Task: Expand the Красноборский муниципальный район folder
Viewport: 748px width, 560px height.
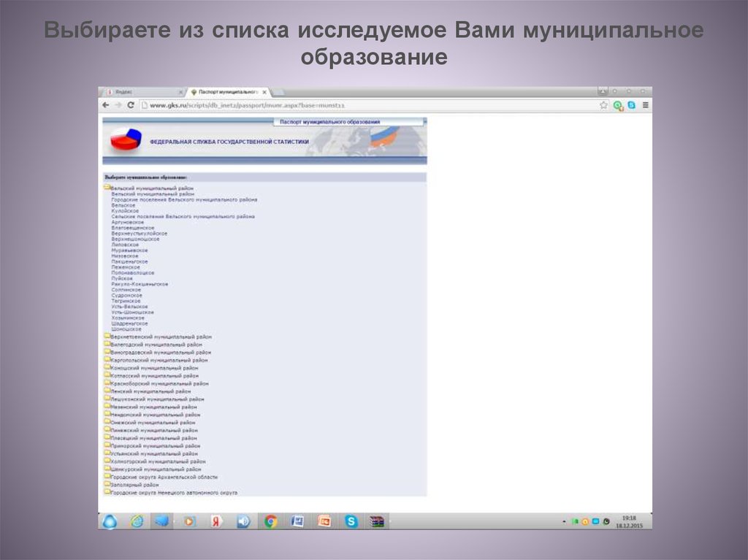Action: click(x=107, y=383)
